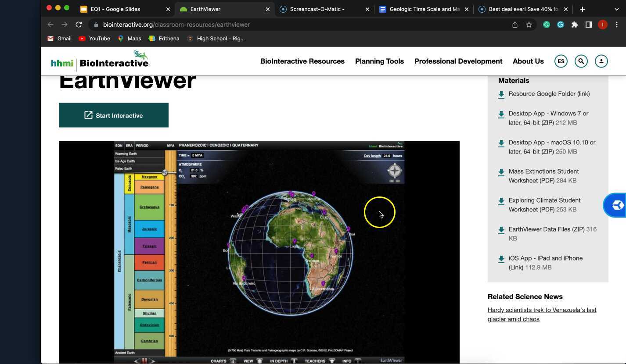Open the red Chrome profile avatar
Screen dimensions: 626x364
click(602, 25)
